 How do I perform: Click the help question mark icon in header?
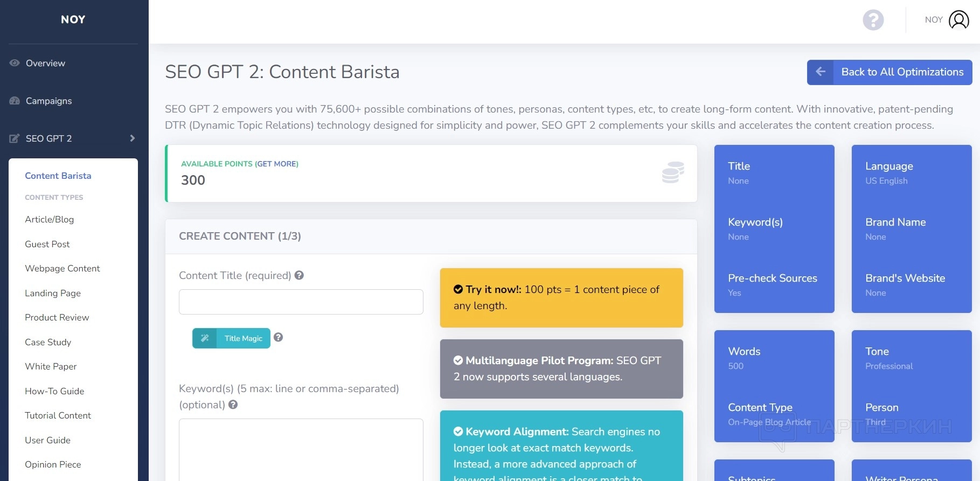coord(873,20)
